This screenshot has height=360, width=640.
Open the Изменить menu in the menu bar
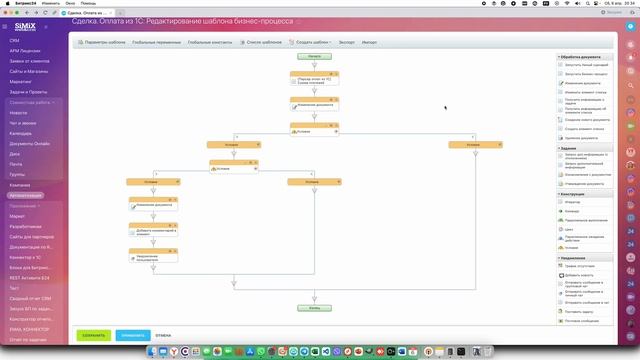tap(51, 3)
